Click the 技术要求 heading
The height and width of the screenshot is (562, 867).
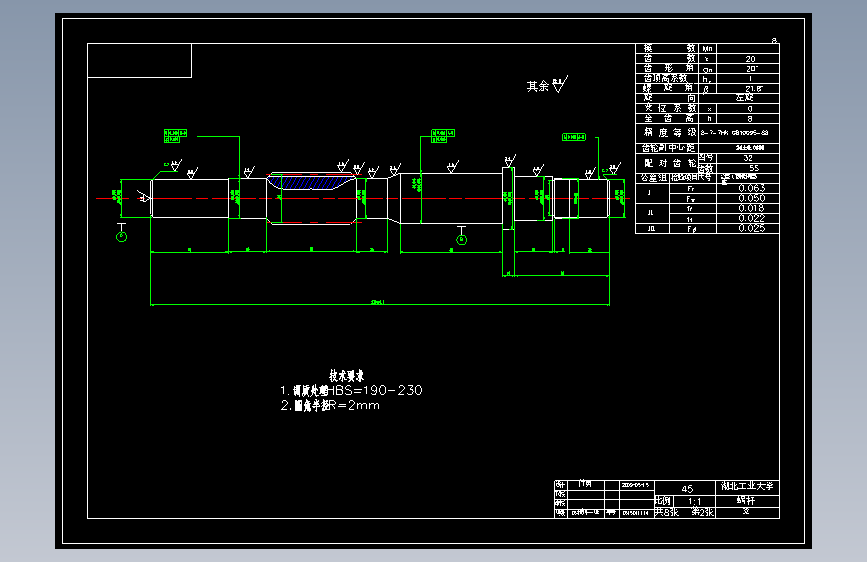[347, 376]
